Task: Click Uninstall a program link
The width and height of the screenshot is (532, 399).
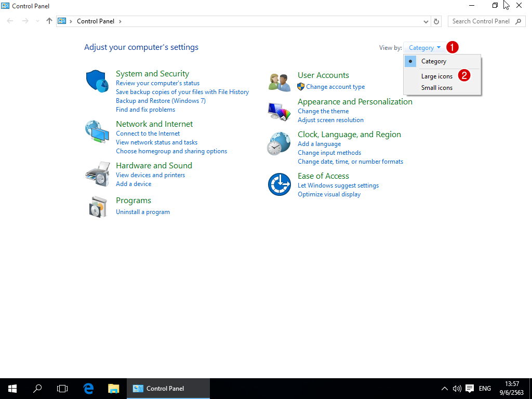Action: 142,212
